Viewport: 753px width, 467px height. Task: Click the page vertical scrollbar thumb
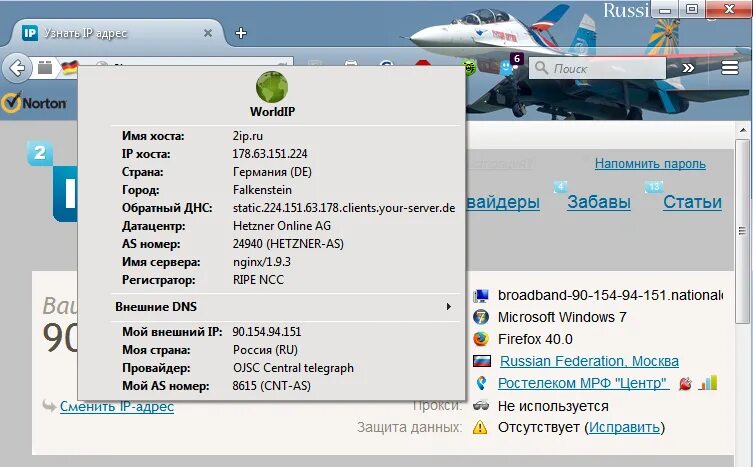pyautogui.click(x=742, y=232)
